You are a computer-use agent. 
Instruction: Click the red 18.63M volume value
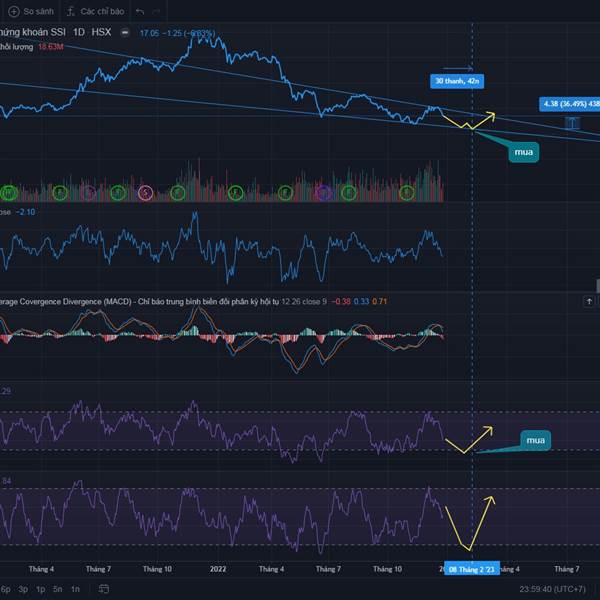51,47
